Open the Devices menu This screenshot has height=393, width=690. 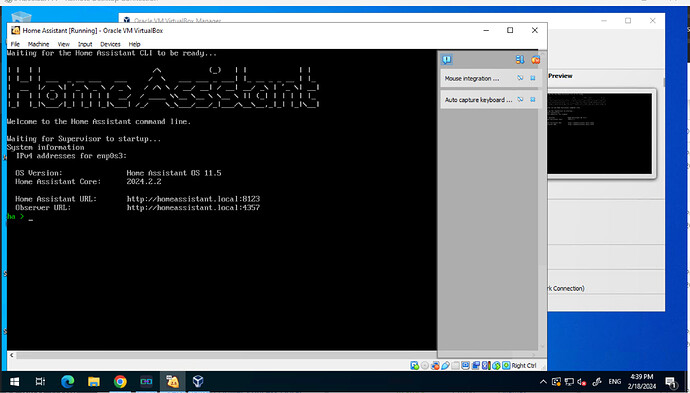[x=110, y=44]
